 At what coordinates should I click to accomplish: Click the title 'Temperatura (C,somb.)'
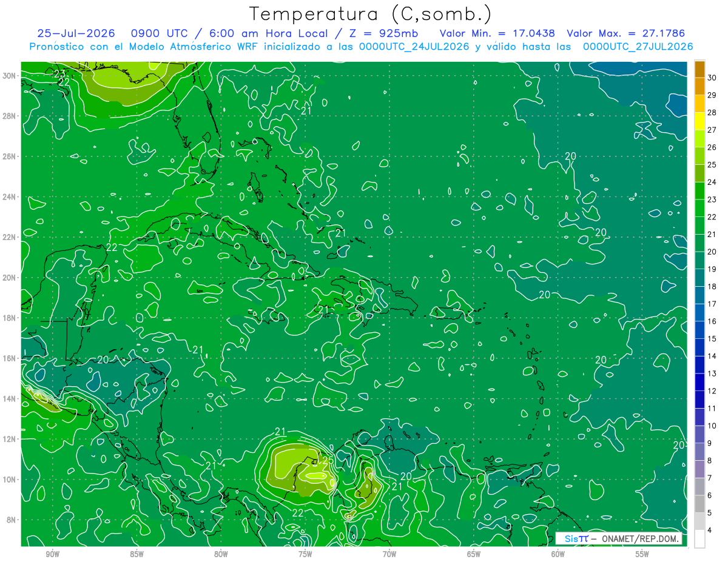point(370,14)
